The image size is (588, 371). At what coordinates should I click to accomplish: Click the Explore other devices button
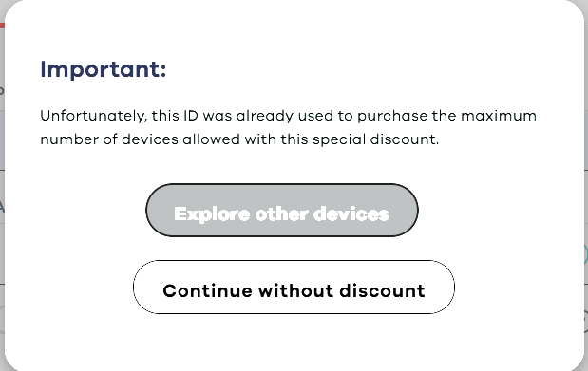pyautogui.click(x=282, y=211)
